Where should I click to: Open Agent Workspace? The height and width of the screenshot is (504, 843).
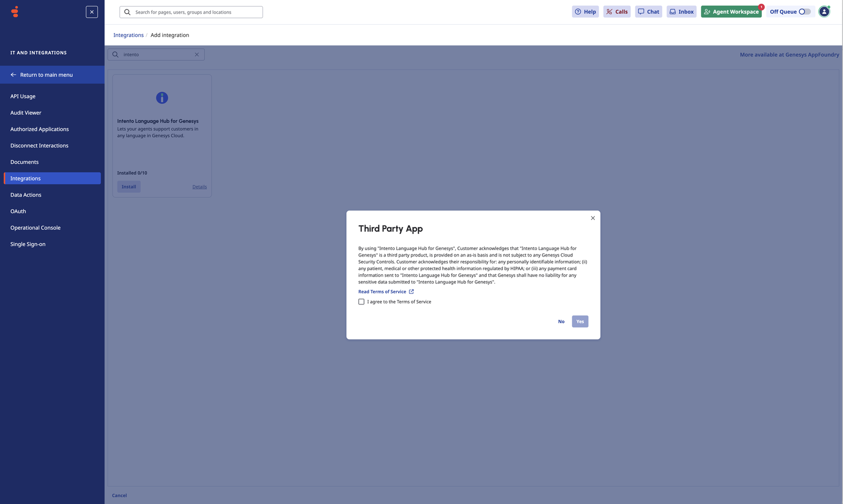[731, 12]
